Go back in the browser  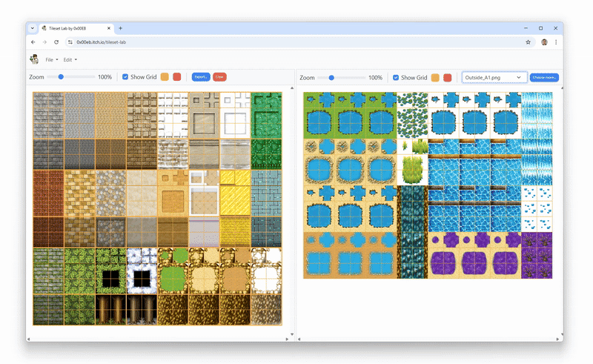33,42
